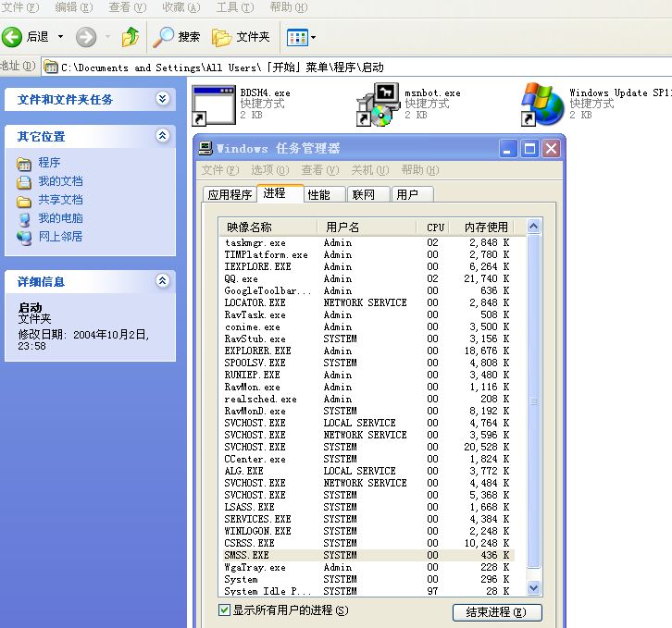Select taskmgr.exe process row
672x628 pixels.
point(367,242)
